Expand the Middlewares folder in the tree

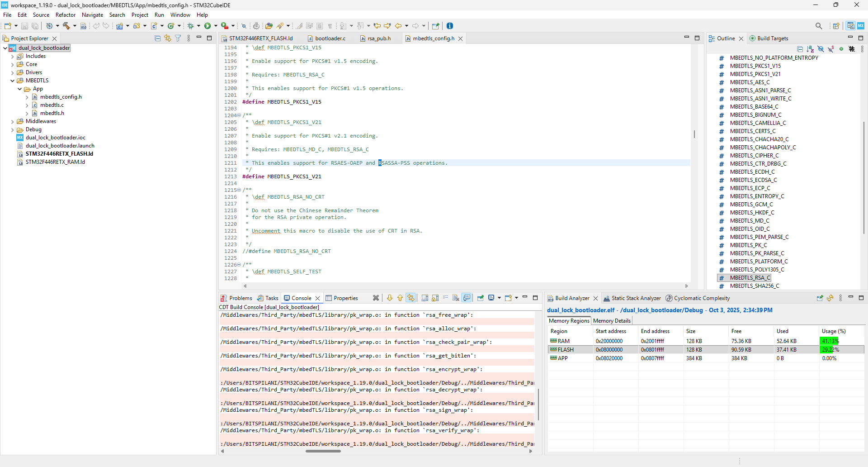[12, 121]
